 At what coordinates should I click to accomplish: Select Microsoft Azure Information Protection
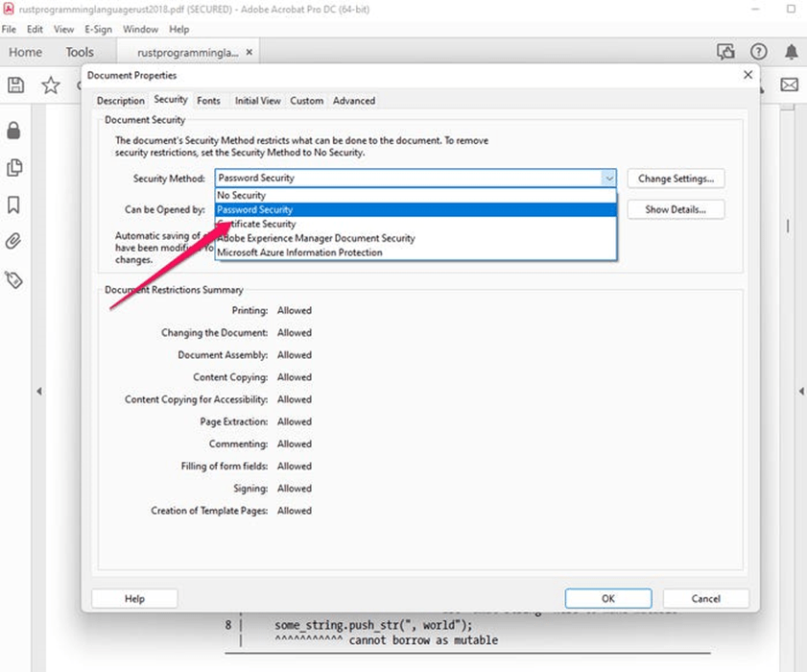(x=288, y=252)
